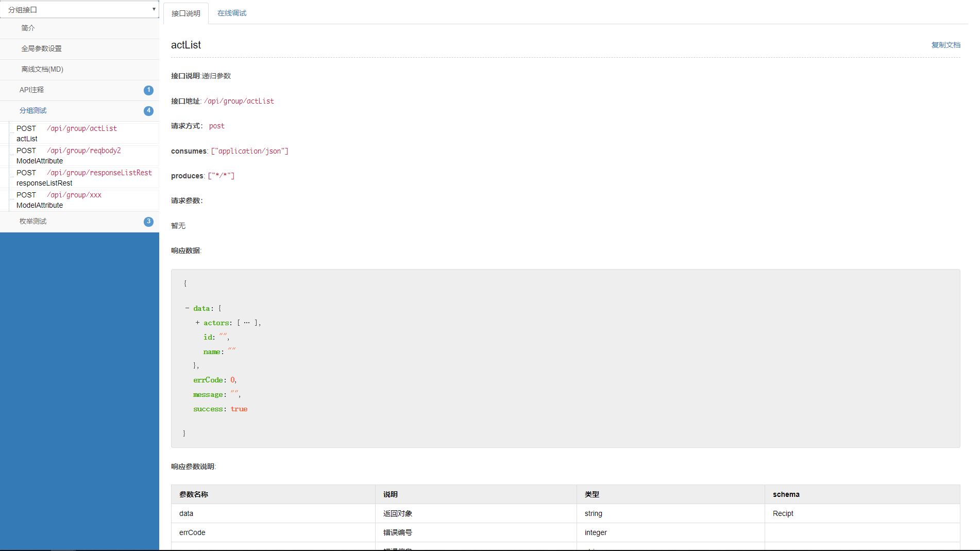This screenshot has width=980, height=551.
Task: Select the POST /api/group/reqbody2 endpoint
Action: tap(85, 156)
